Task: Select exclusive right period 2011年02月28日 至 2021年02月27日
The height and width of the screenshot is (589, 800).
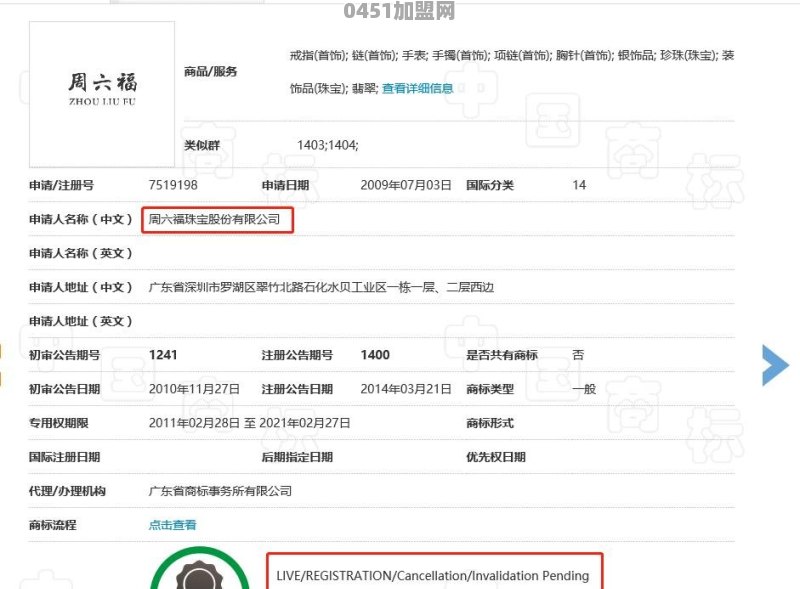Action: (x=249, y=423)
